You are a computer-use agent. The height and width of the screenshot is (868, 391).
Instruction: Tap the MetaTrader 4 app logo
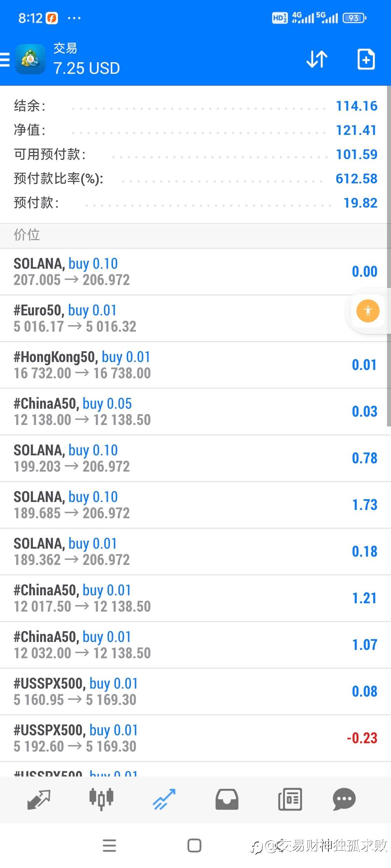pos(30,59)
